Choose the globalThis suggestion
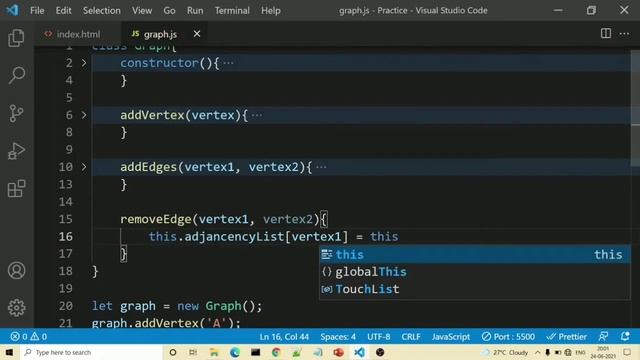This screenshot has height=360, width=640. point(475,272)
